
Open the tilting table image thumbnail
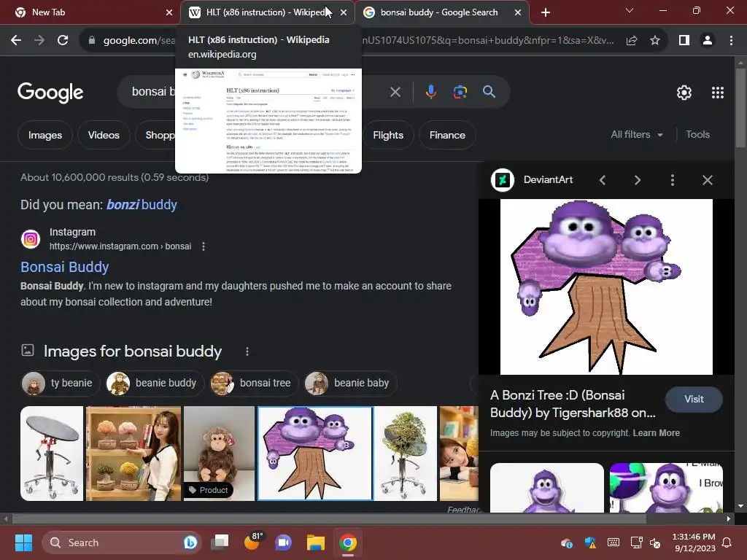[52, 454]
